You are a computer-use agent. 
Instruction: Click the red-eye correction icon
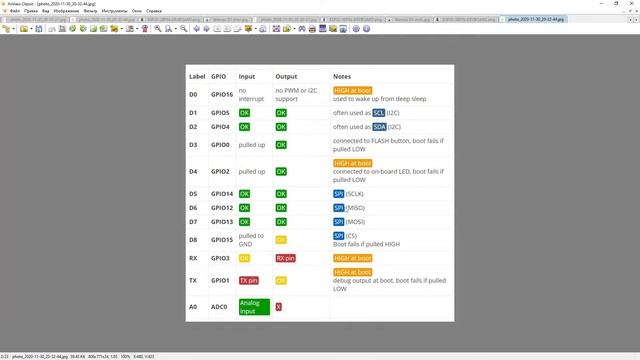click(144, 29)
